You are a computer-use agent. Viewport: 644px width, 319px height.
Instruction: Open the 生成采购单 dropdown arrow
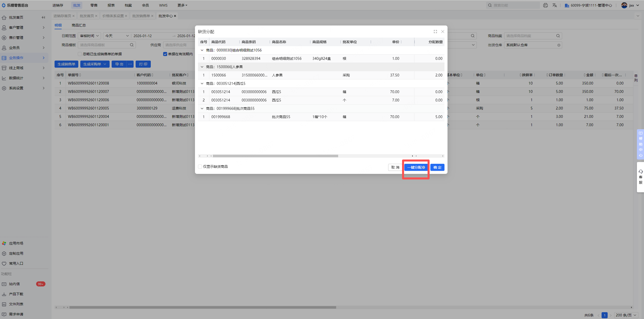click(105, 64)
